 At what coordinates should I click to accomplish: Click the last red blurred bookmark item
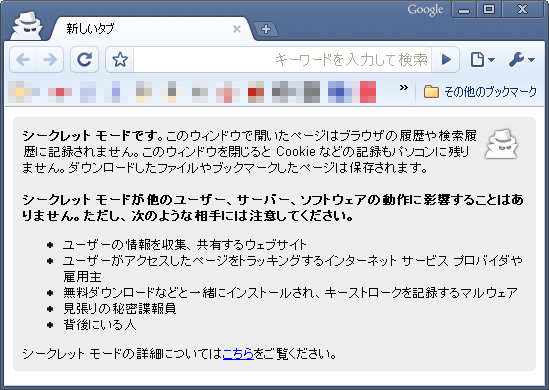click(368, 92)
